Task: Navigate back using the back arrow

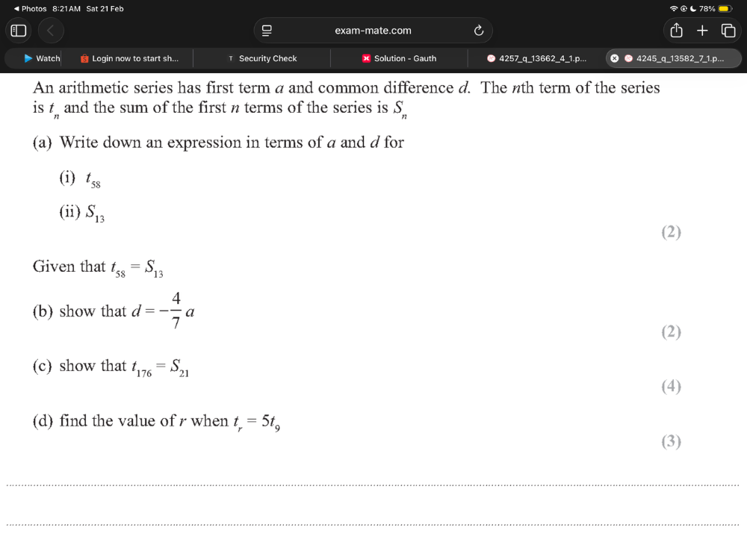Action: click(x=49, y=31)
